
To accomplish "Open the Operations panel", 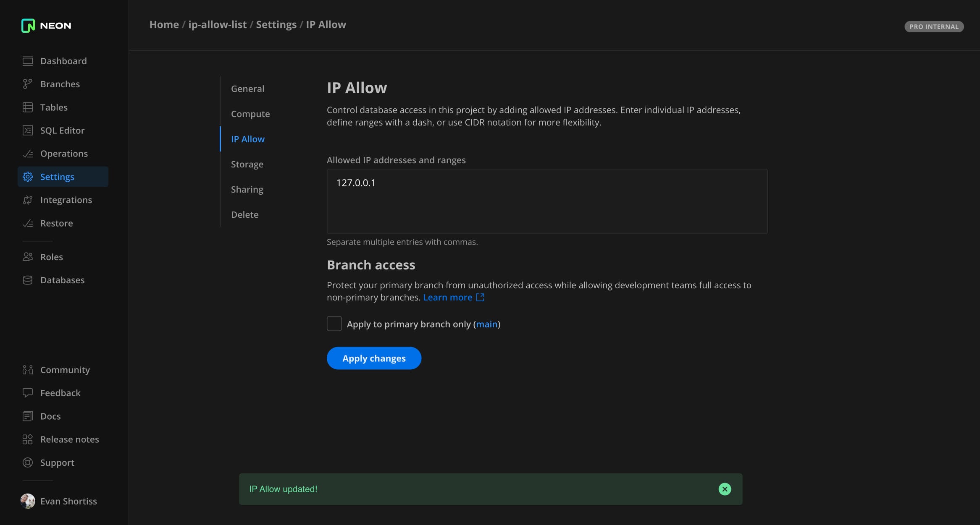I will (x=64, y=154).
